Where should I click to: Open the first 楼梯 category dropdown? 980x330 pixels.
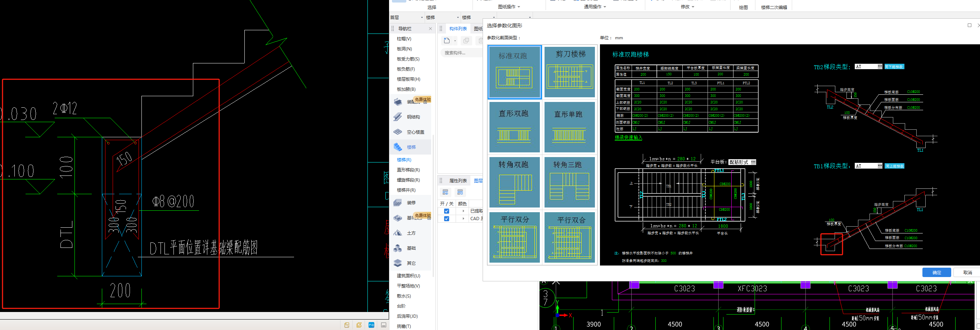tap(458, 18)
